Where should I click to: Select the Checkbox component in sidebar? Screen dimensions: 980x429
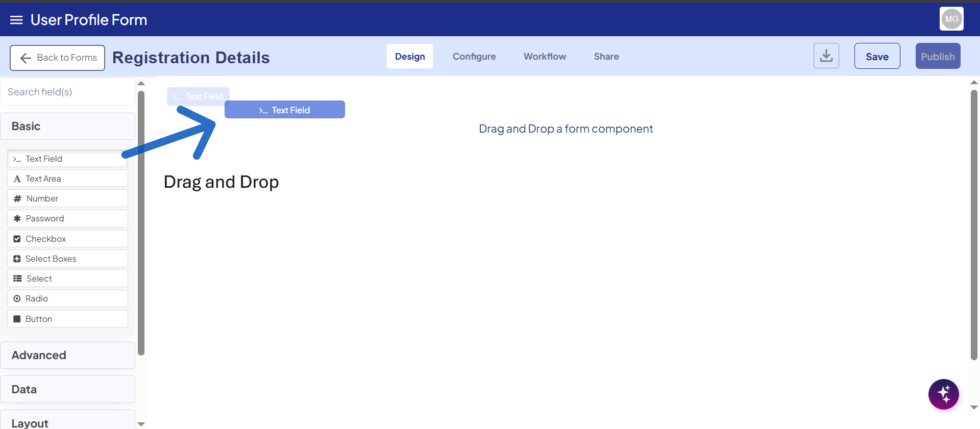point(67,239)
